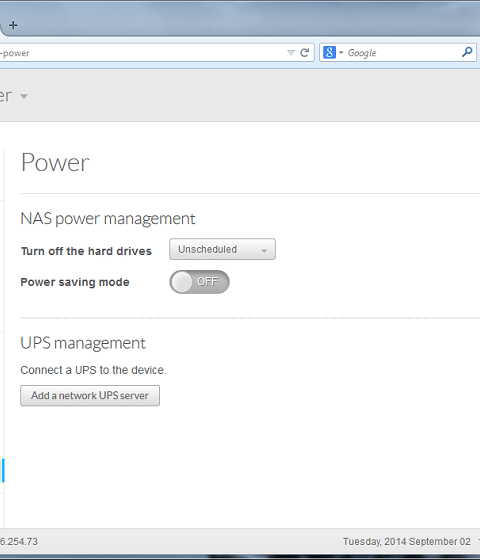Click the NAS power management heading
The width and height of the screenshot is (480, 560).
point(108,219)
